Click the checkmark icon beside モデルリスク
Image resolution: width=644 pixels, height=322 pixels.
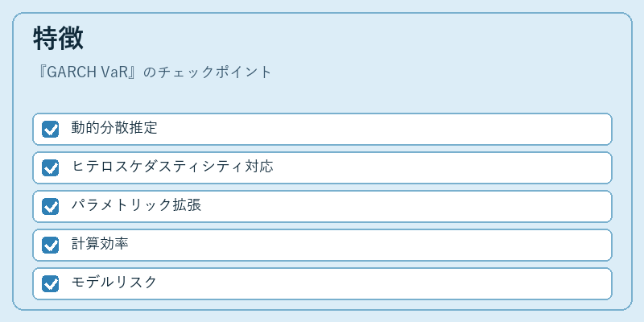pyautogui.click(x=51, y=284)
